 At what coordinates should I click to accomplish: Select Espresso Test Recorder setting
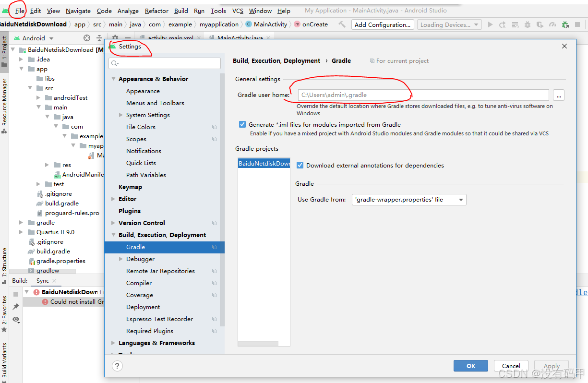(159, 319)
